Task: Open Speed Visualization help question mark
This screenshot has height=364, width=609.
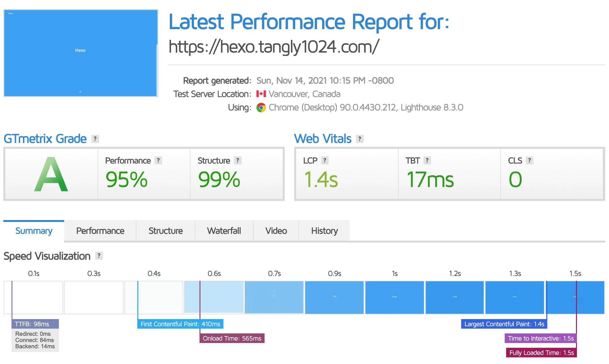Action: tap(99, 256)
